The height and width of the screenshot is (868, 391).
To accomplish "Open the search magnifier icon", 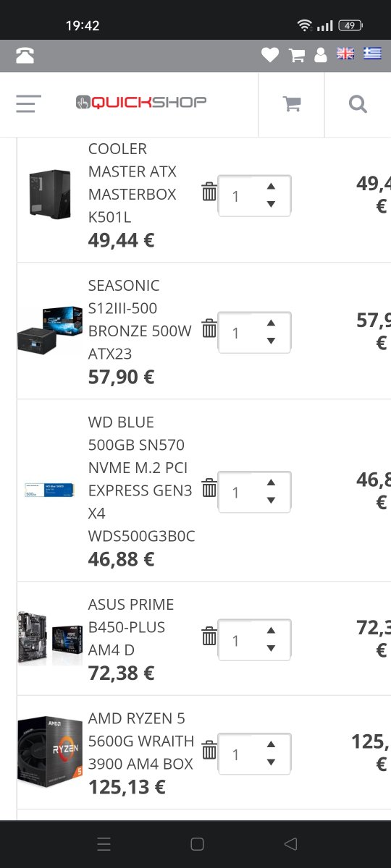I will point(358,104).
